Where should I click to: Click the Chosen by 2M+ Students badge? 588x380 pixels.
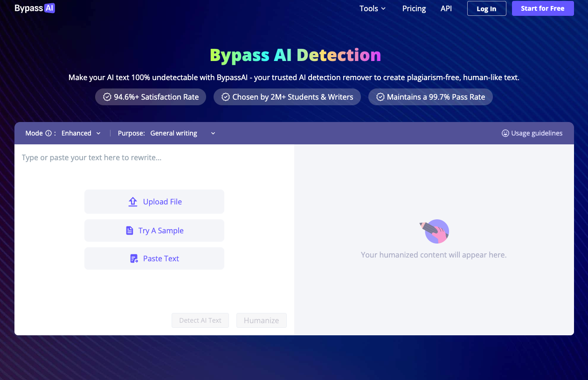[x=287, y=97]
